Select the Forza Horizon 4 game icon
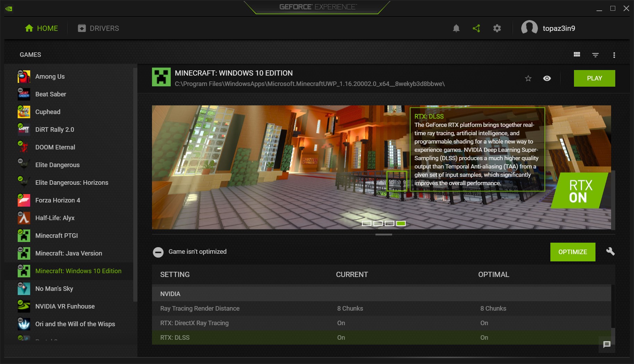Screen dimensions: 634x364 click(24, 200)
